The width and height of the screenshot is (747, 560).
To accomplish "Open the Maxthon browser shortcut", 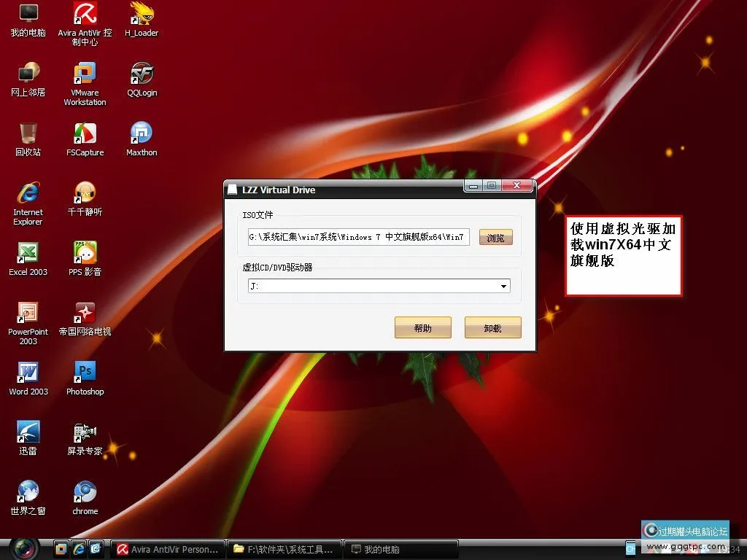I will pos(142,134).
